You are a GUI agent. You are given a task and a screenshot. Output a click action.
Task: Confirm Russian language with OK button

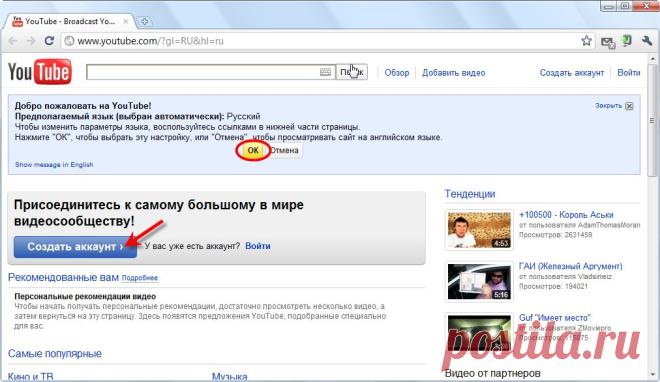click(x=253, y=150)
